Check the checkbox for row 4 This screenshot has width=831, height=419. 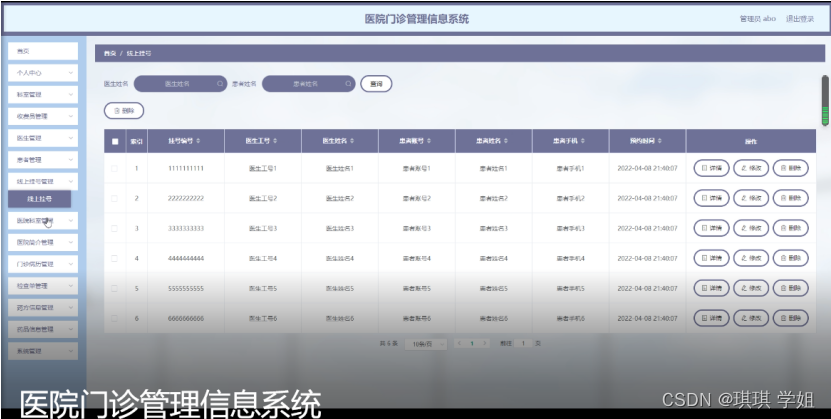pyautogui.click(x=114, y=258)
